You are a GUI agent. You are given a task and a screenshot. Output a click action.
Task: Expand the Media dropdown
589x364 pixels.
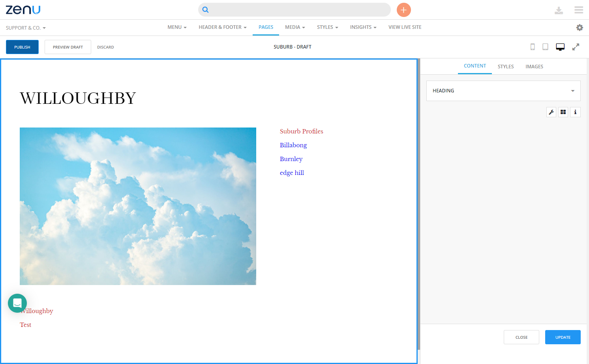[x=295, y=27]
